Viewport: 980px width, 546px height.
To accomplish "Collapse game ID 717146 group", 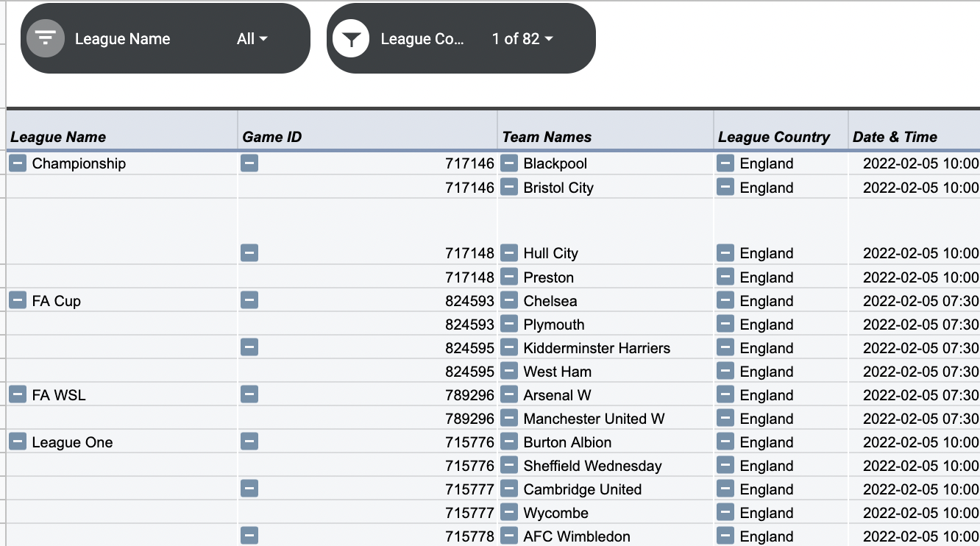I will click(x=249, y=163).
